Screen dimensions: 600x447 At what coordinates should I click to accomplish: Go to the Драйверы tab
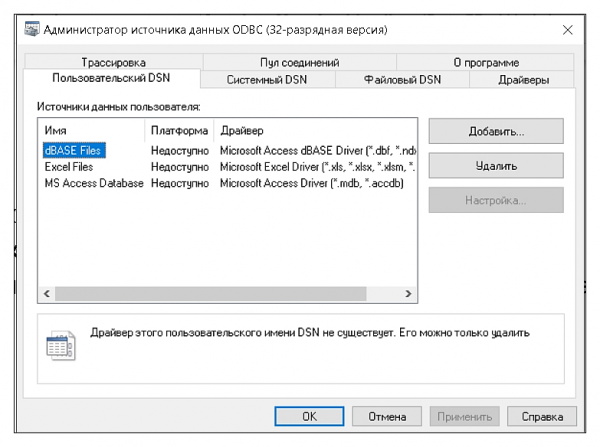click(x=523, y=80)
